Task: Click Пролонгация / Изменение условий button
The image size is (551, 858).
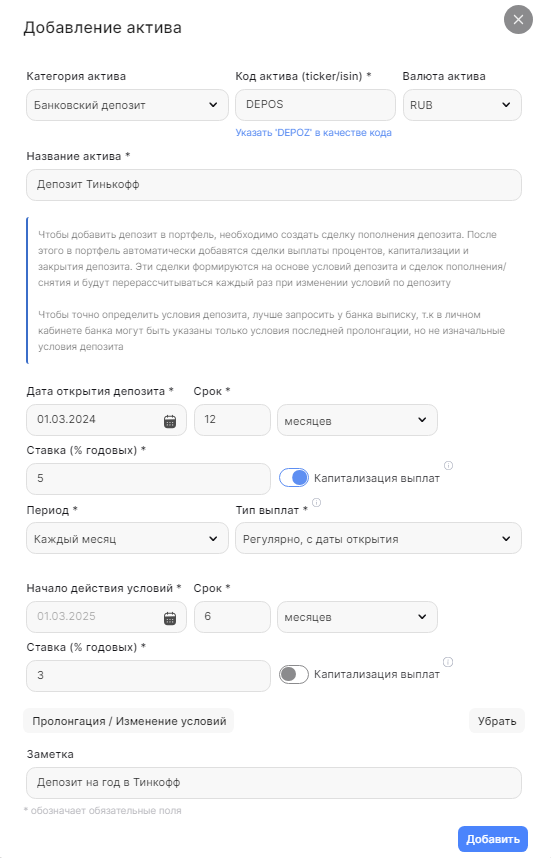Action: point(129,721)
